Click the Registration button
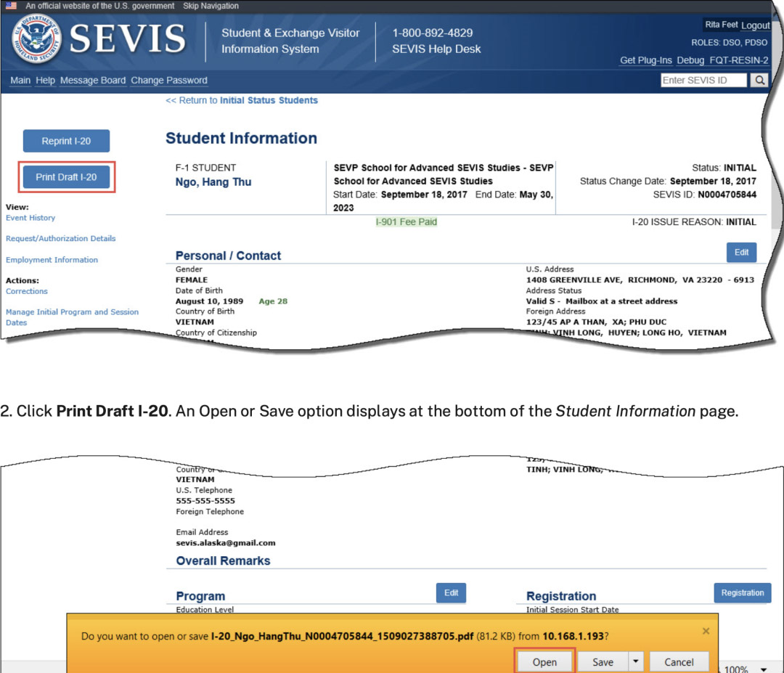784x673 pixels. pyautogui.click(x=742, y=592)
